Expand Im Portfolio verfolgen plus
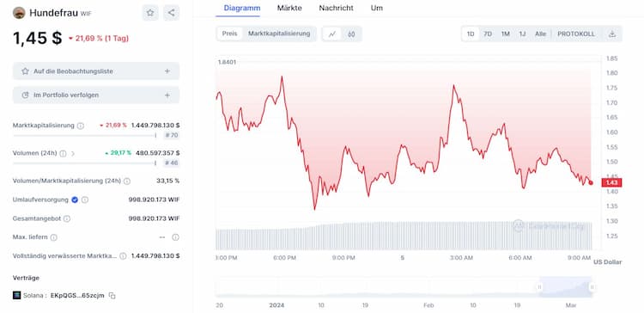This screenshot has width=644, height=313. (167, 95)
